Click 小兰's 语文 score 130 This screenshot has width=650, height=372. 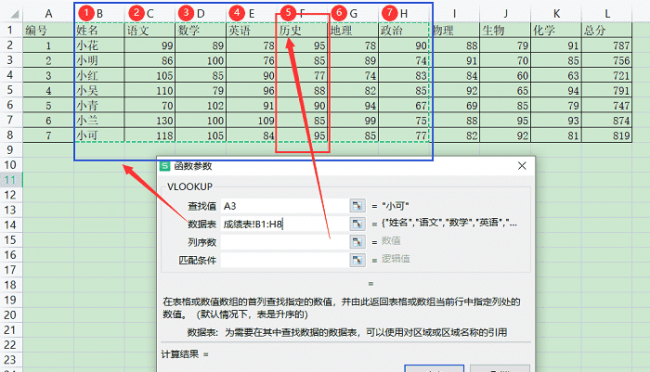150,120
